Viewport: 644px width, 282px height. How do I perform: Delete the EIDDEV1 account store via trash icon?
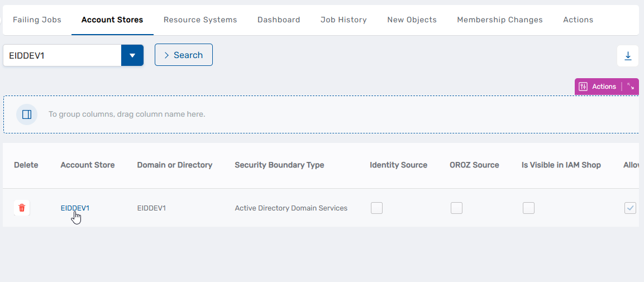(22, 208)
